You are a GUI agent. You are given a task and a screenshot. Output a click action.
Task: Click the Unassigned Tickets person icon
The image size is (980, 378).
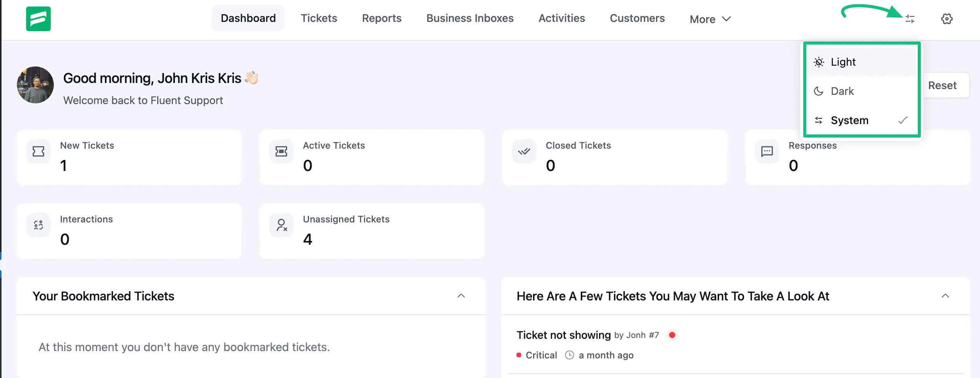pos(281,225)
